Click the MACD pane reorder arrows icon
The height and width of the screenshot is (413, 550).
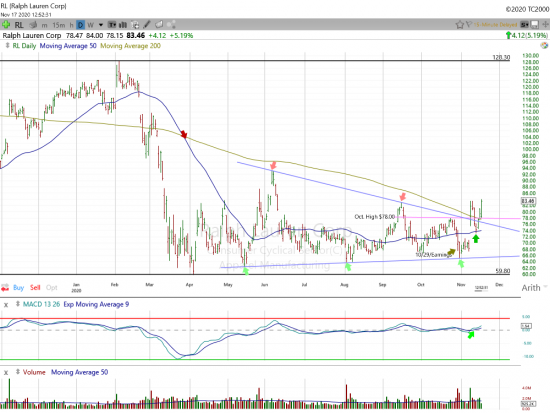18,304
